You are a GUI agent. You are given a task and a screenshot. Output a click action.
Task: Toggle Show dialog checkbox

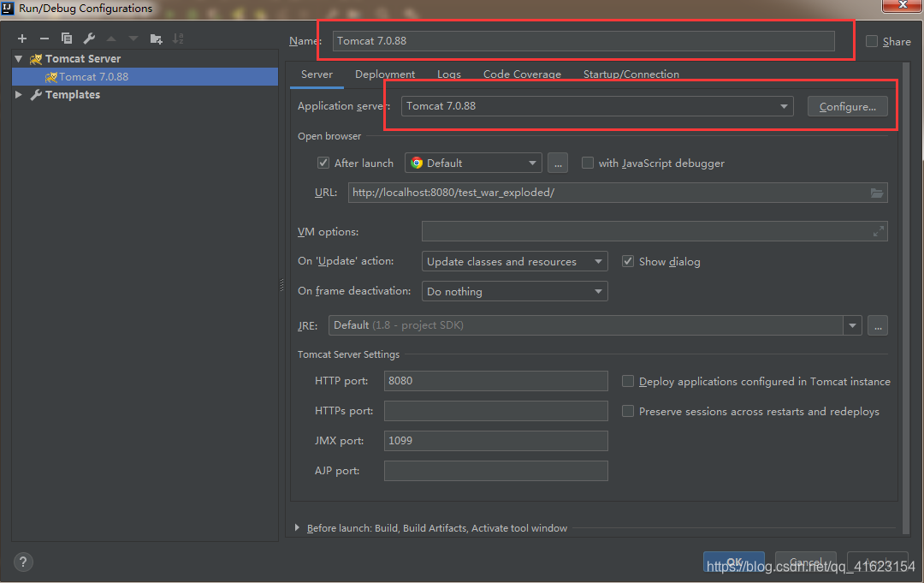coord(628,262)
